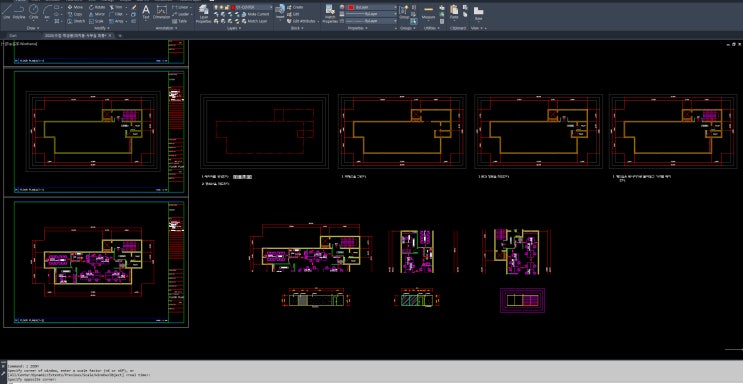Click the Linear dimension button

coord(181,7)
